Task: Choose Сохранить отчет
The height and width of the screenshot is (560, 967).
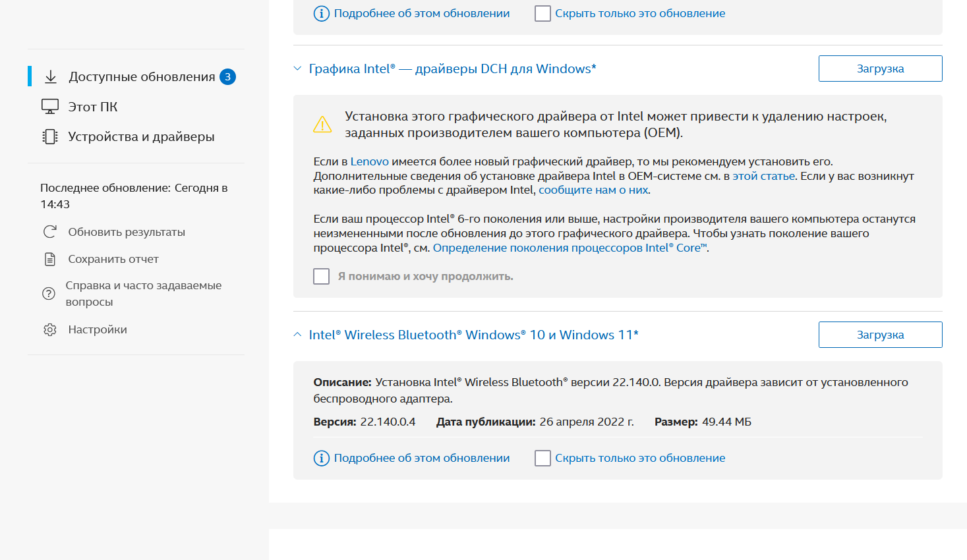Action: click(x=113, y=259)
